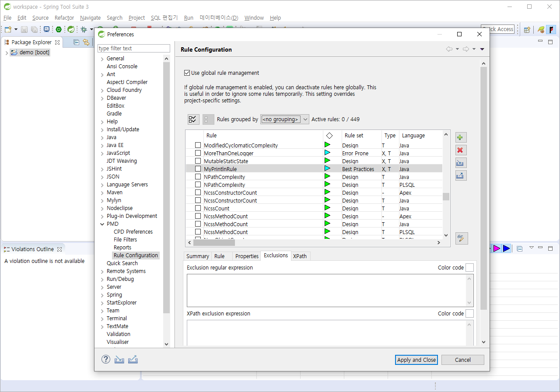Open the Project menu
The image size is (560, 392).
click(136, 18)
